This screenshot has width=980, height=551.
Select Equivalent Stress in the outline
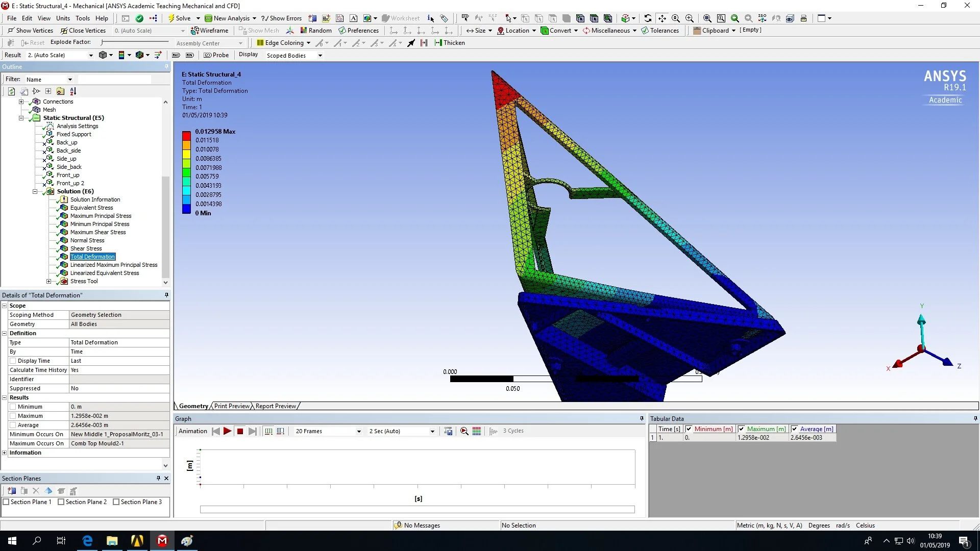click(92, 208)
